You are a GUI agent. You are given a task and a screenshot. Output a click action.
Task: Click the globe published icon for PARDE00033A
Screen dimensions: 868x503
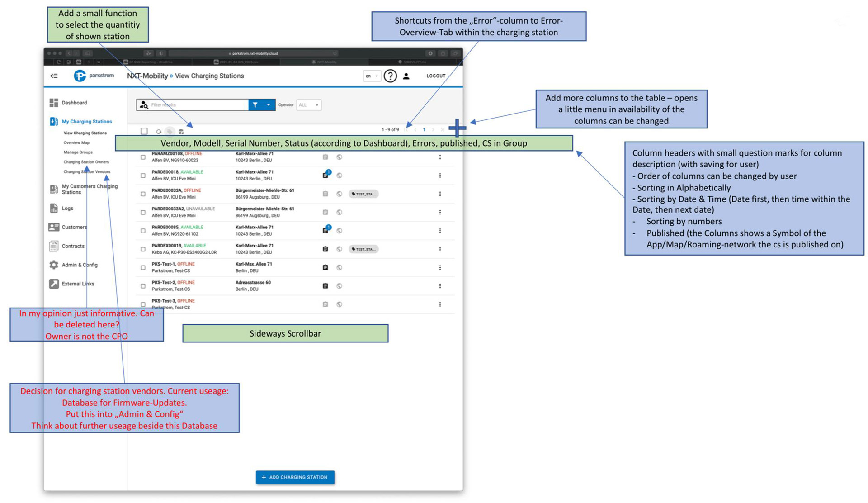(x=339, y=194)
